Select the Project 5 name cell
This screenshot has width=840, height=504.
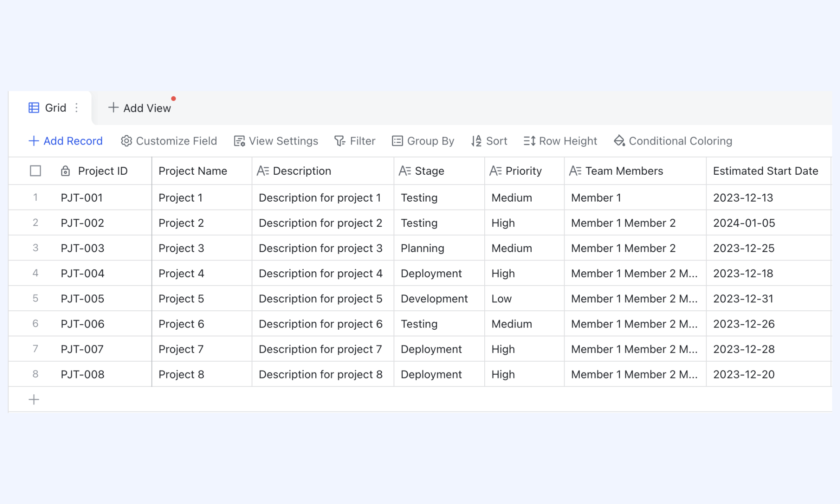point(202,299)
